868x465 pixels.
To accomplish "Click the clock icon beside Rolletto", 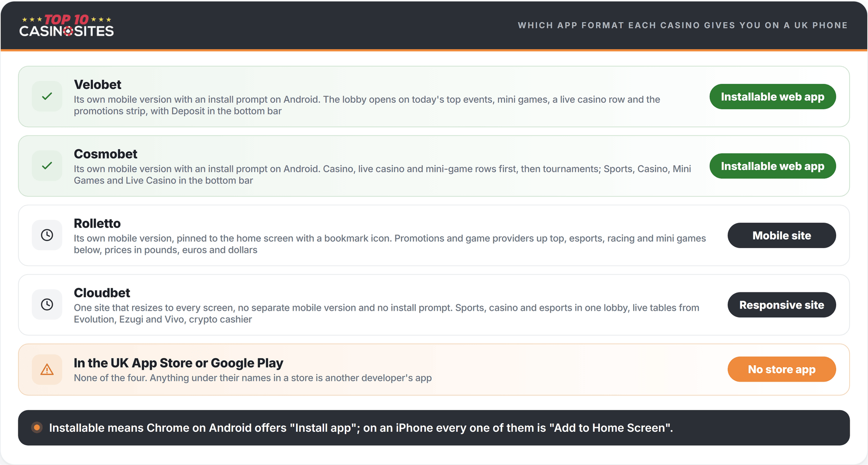I will click(x=47, y=235).
